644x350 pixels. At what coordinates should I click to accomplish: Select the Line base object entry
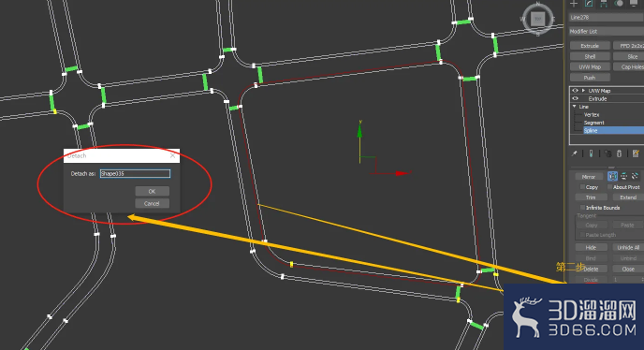coord(584,107)
